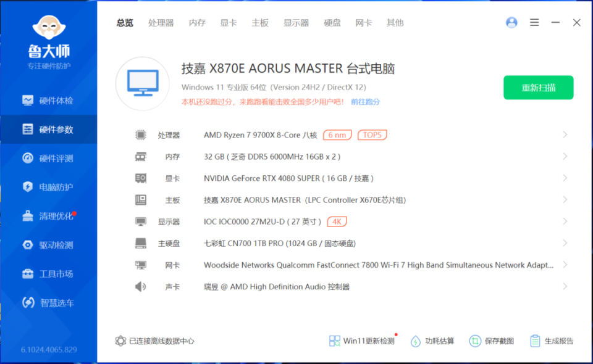
Task: Minimize the 鲁大师 window
Action: (x=555, y=23)
